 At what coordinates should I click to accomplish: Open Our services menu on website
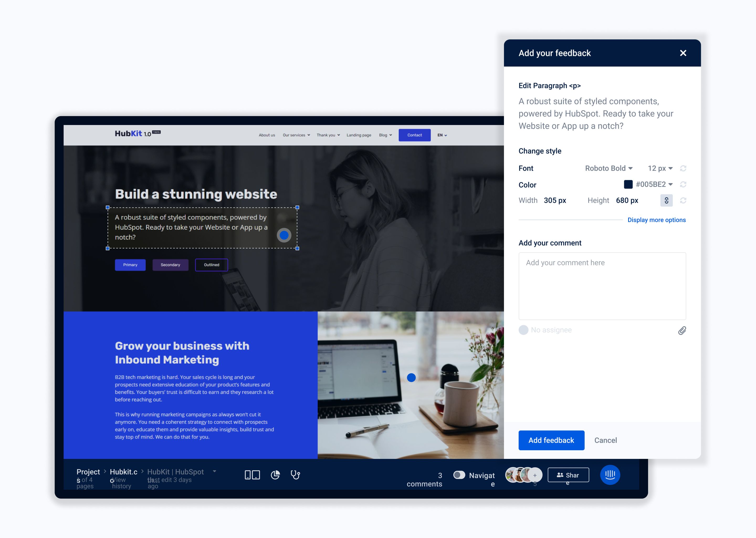click(x=296, y=135)
